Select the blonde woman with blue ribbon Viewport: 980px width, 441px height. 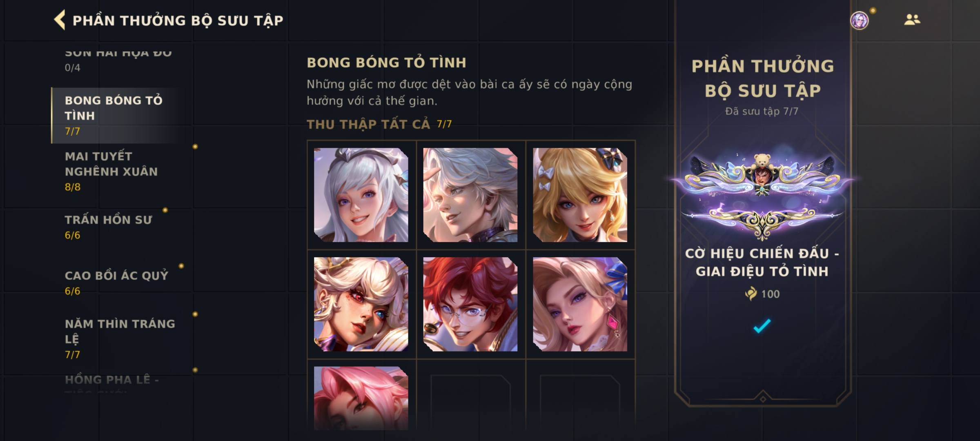(x=580, y=304)
